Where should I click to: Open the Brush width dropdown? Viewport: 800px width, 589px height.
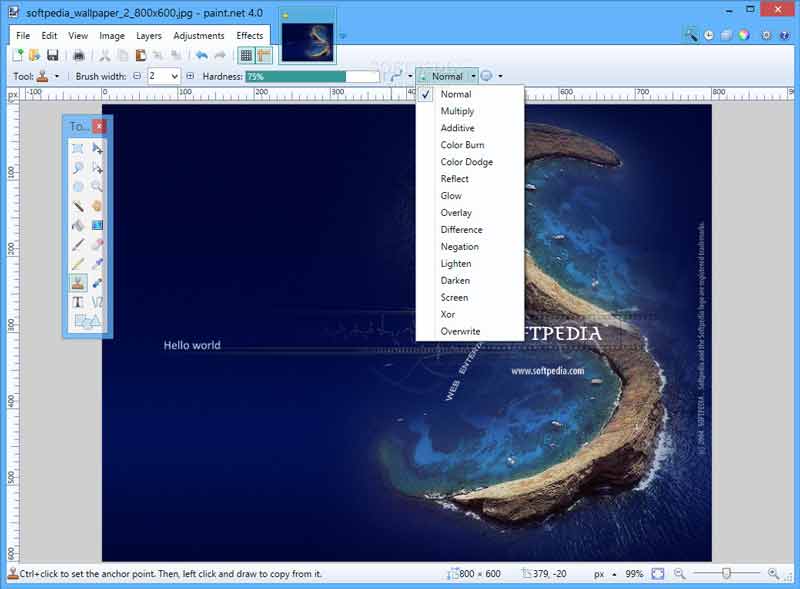(x=175, y=76)
